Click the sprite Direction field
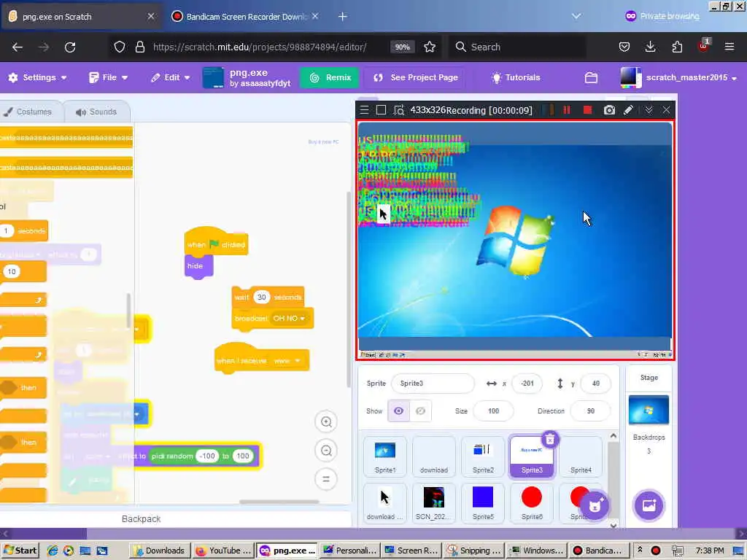Viewport: 747px width, 560px height. click(x=590, y=411)
